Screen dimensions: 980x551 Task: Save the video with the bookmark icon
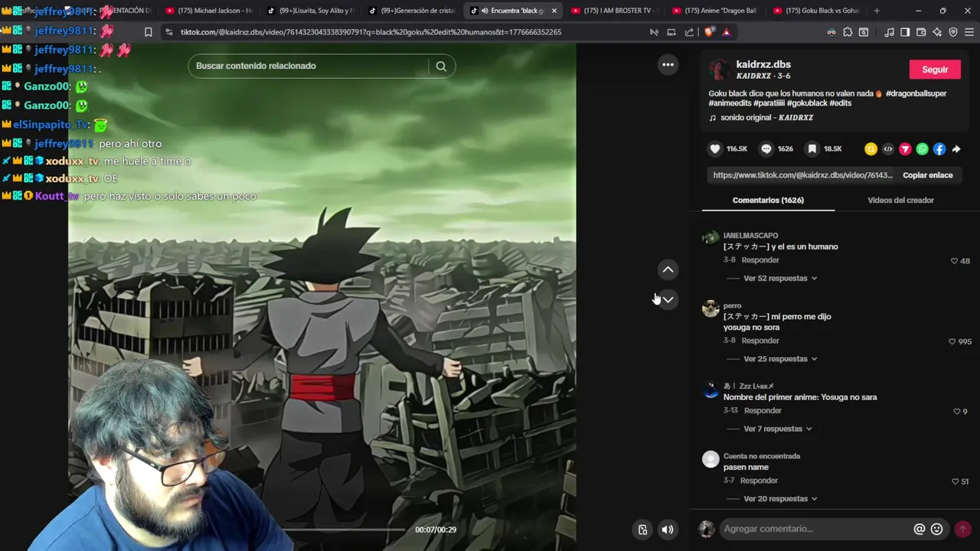pos(812,149)
